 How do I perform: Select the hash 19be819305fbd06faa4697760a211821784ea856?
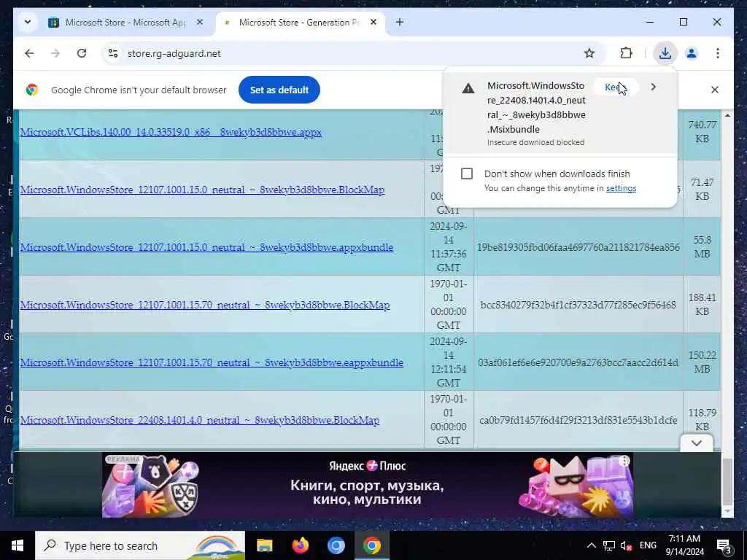point(578,247)
